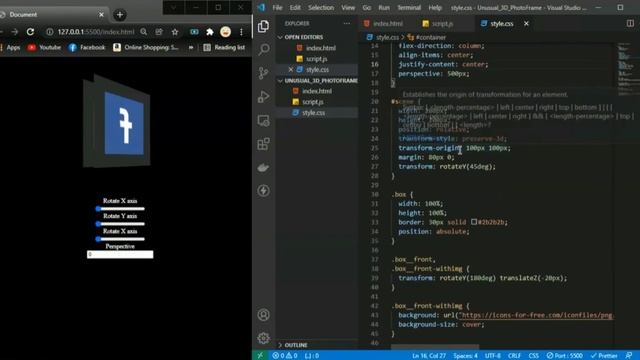Click the browser address bar URL
640x360 pixels.
tap(96, 32)
